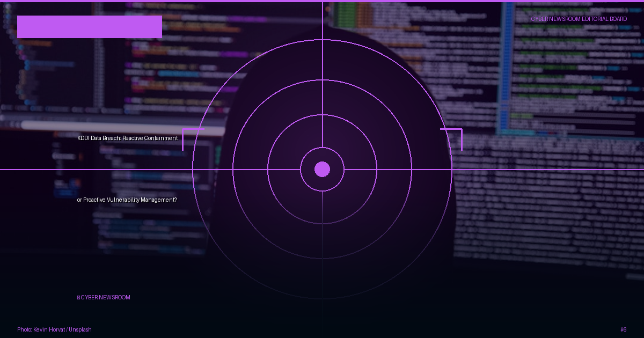Click the thin purple bar along the top edge

click(x=322, y=1)
